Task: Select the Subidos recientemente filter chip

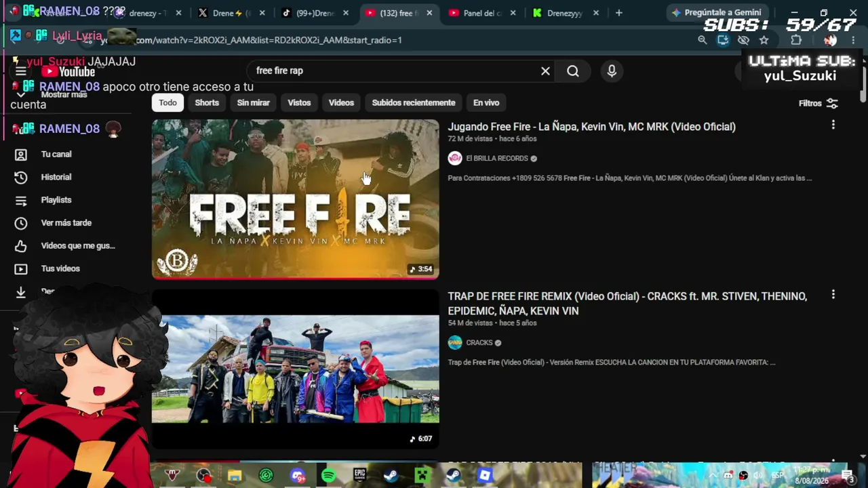Action: click(x=414, y=103)
